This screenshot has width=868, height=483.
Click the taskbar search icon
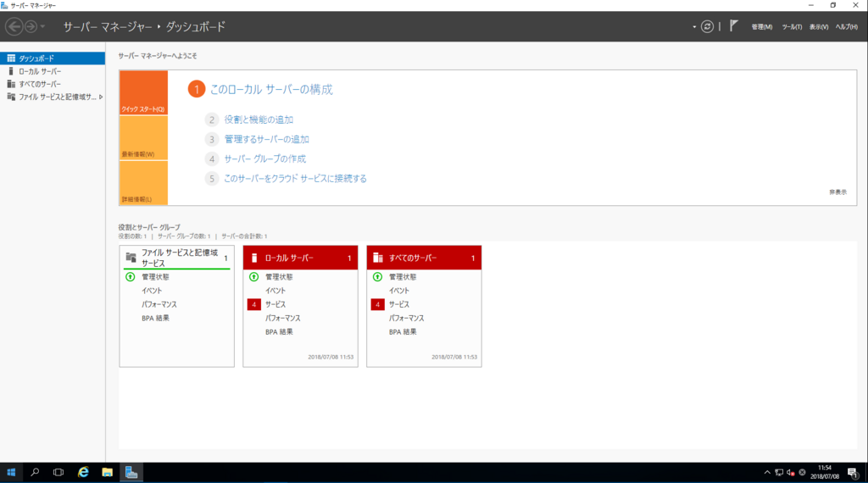35,473
